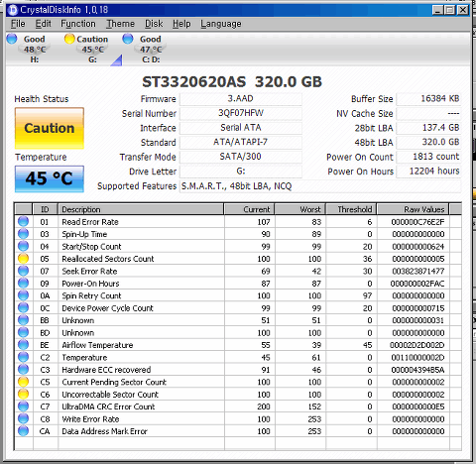This screenshot has height=464, width=476.
Task: Open the Function menu
Action: [x=78, y=24]
